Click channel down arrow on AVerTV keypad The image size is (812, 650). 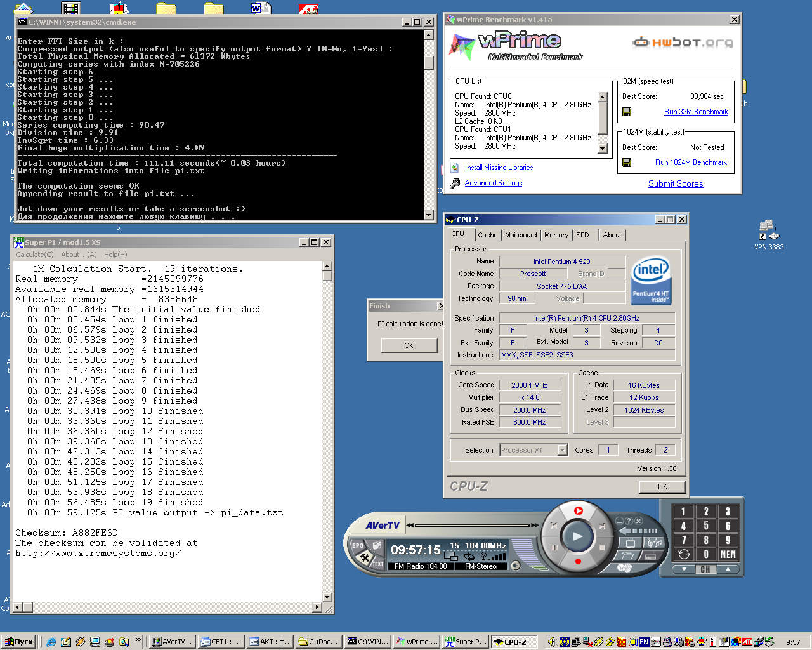coord(684,569)
